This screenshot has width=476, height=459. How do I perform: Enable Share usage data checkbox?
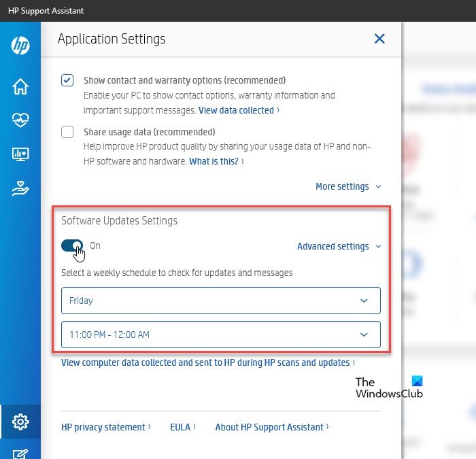pos(67,132)
